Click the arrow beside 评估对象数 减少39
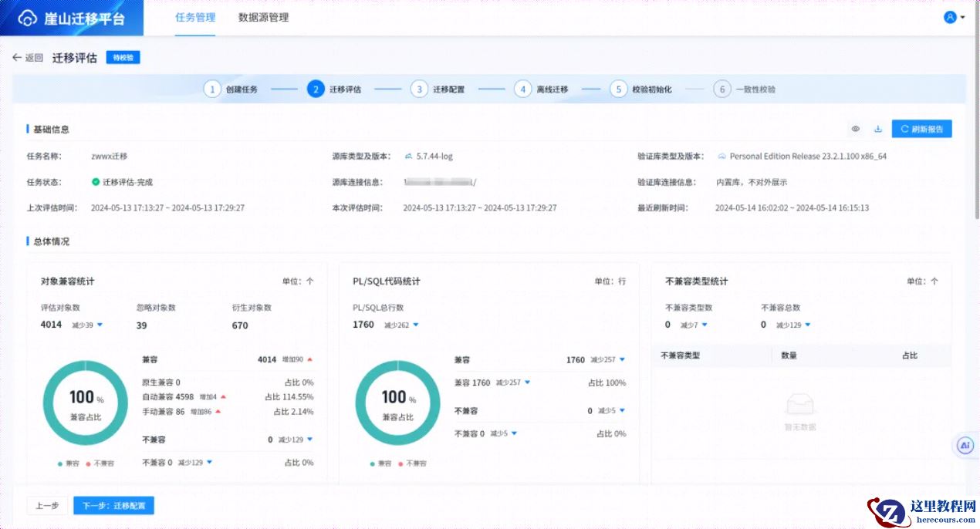The width and height of the screenshot is (980, 529). [x=100, y=325]
